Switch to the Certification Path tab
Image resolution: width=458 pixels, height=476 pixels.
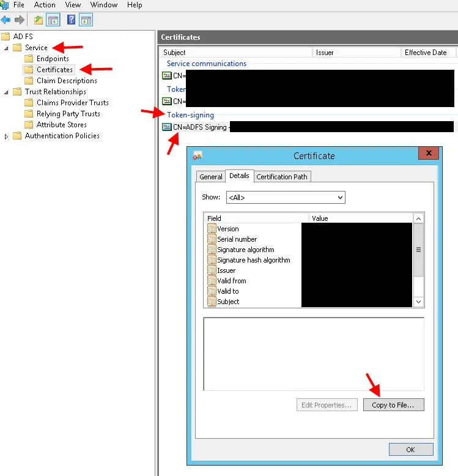pyautogui.click(x=282, y=177)
